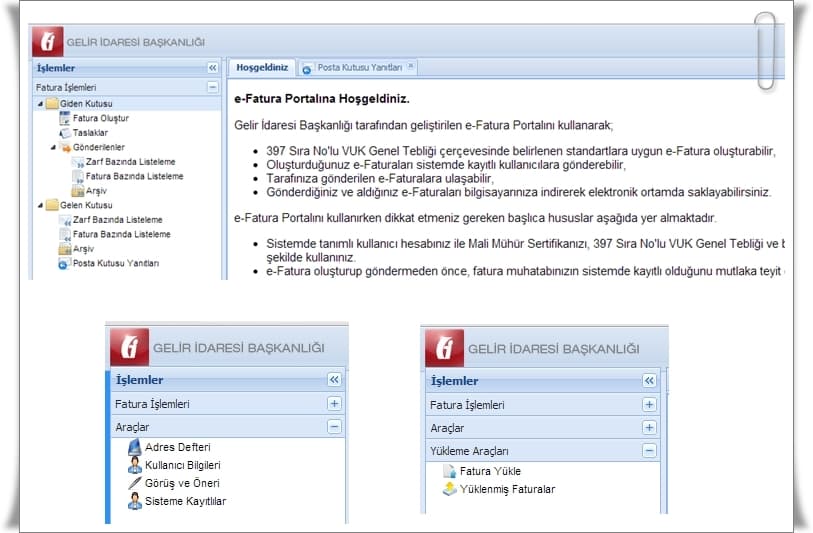Collapse Fatura İşlemleri with the minus button
The height and width of the screenshot is (533, 813).
point(213,87)
